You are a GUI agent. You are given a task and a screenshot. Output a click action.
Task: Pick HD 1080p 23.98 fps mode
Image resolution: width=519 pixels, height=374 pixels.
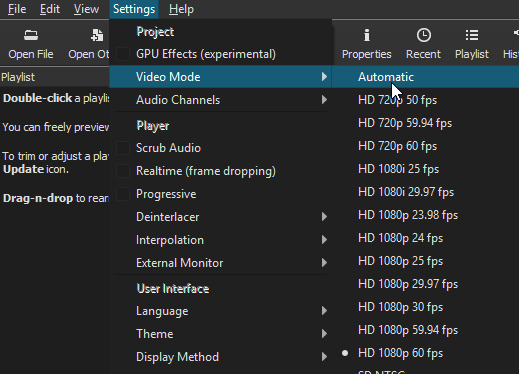pyautogui.click(x=425, y=215)
